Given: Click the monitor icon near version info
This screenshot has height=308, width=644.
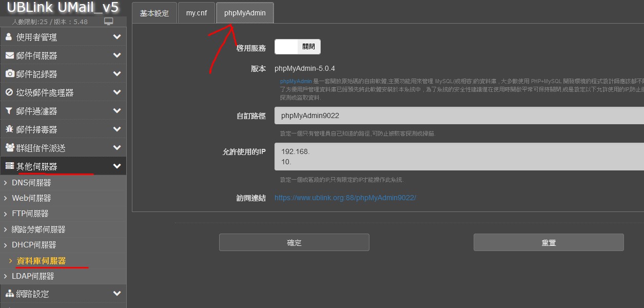Looking at the screenshot, I should (x=108, y=22).
